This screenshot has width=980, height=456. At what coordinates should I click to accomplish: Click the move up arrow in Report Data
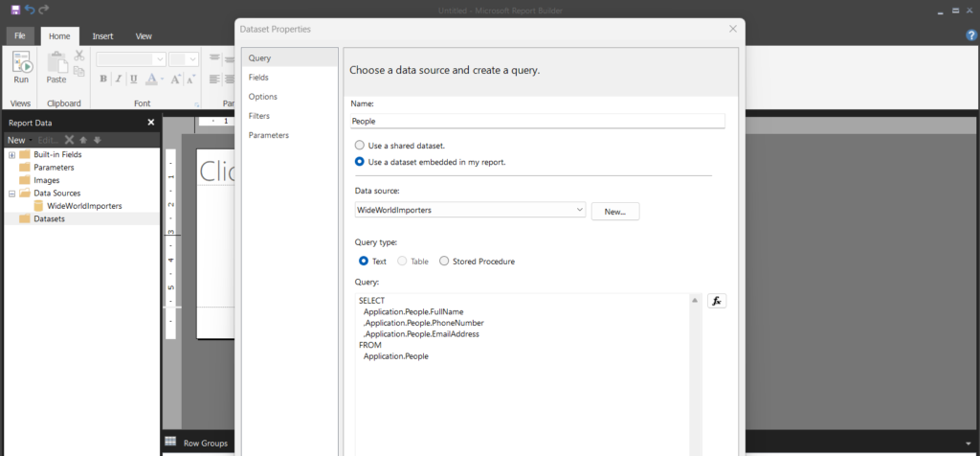83,140
